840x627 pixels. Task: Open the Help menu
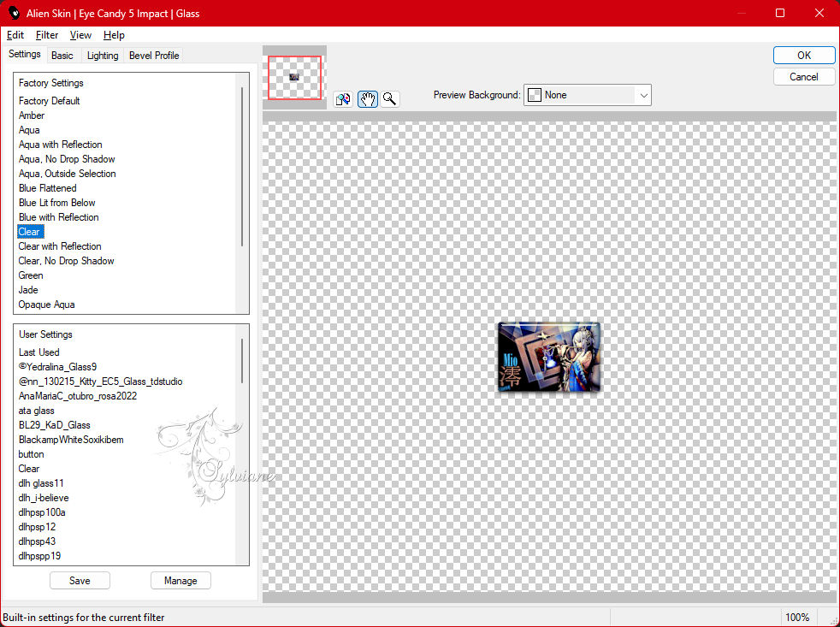coord(114,35)
